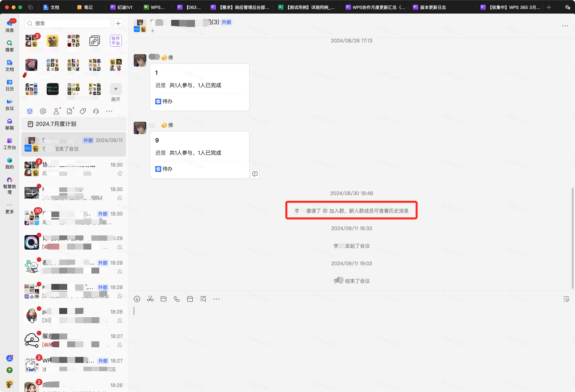Expand the pinned chats with 展开
Screen dimensions: 575x392
coord(116,92)
